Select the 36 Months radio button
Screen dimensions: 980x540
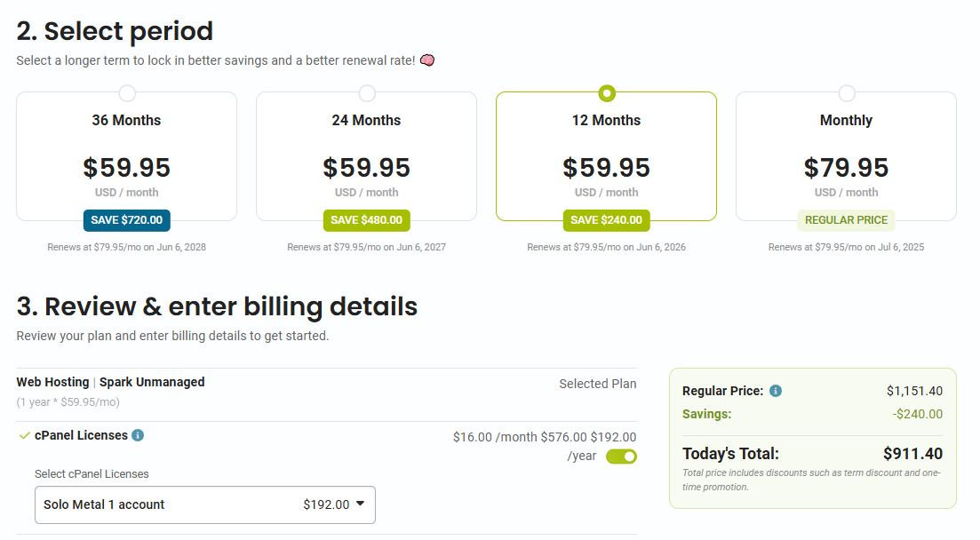click(127, 93)
